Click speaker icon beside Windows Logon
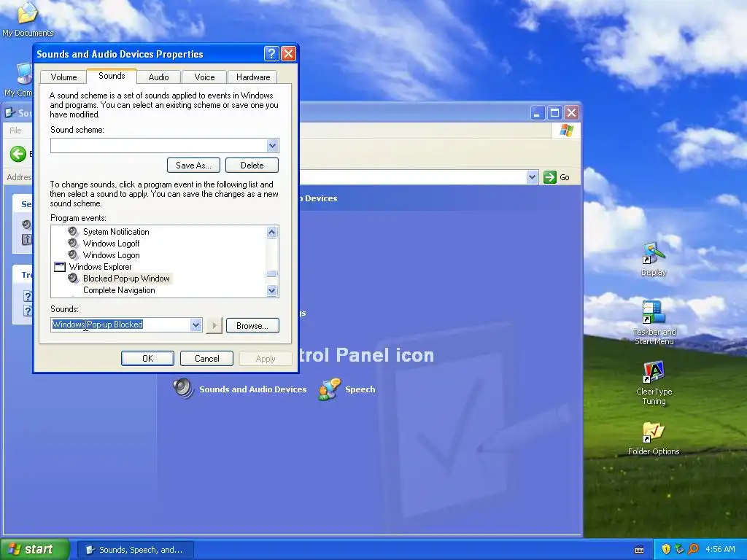 click(73, 255)
